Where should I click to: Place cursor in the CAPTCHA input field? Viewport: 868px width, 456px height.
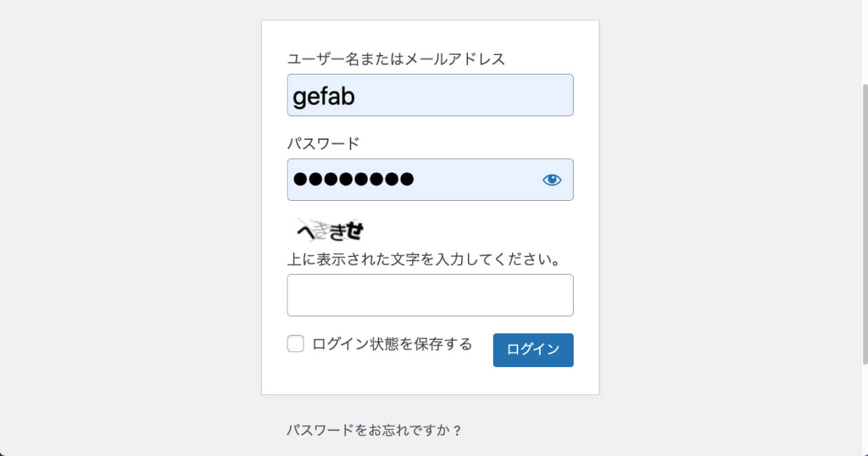pyautogui.click(x=430, y=294)
